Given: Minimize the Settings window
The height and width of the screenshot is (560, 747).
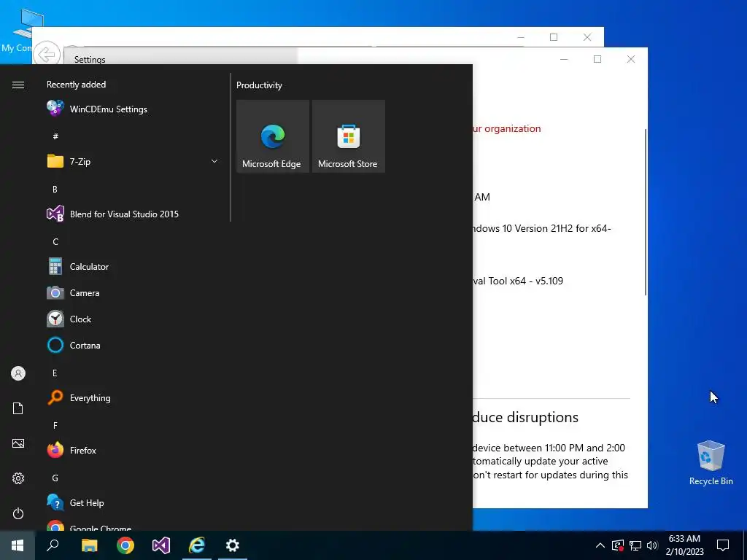Looking at the screenshot, I should click(x=564, y=59).
